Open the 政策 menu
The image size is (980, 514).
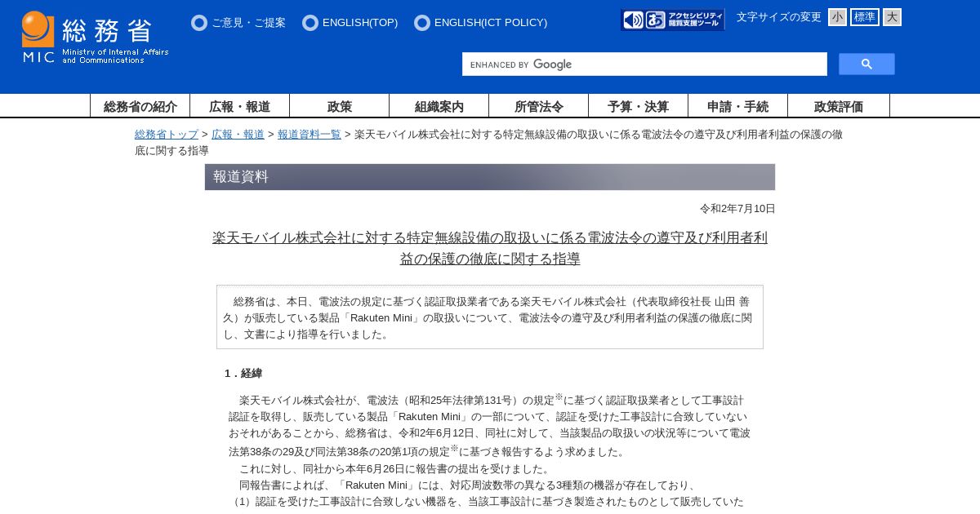coord(340,106)
